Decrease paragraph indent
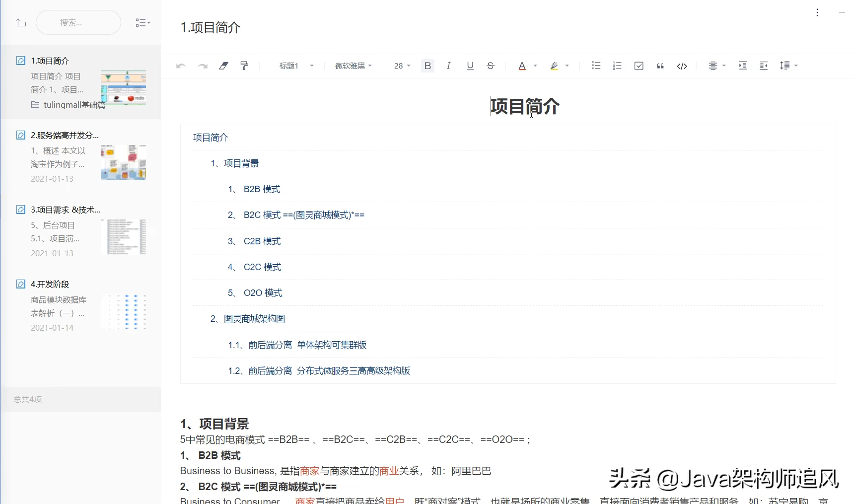Viewport: 854px width, 504px height. [x=764, y=66]
